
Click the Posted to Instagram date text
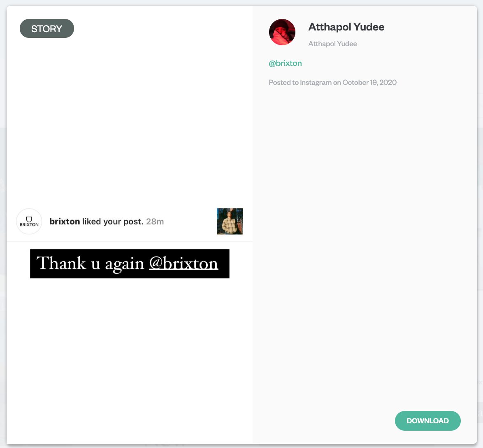(x=332, y=82)
